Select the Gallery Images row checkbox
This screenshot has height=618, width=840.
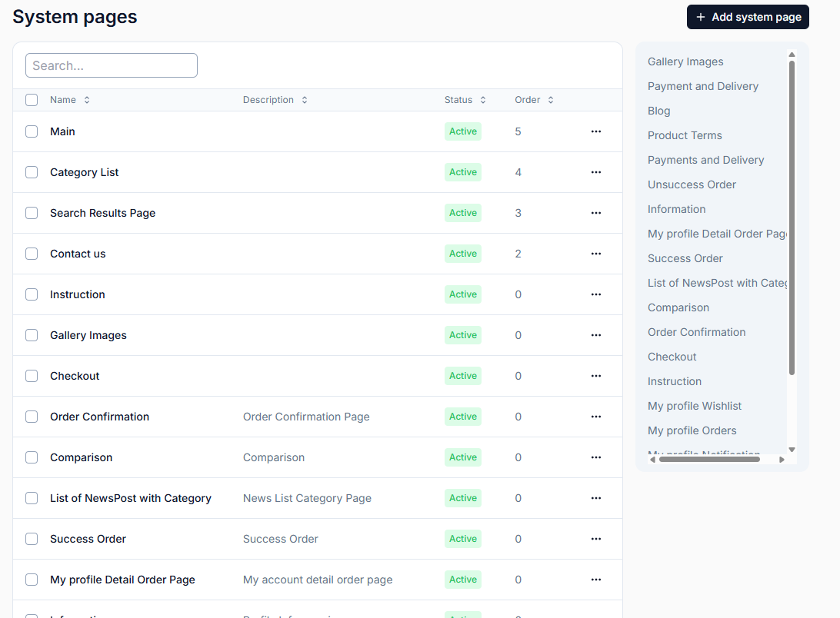coord(32,334)
